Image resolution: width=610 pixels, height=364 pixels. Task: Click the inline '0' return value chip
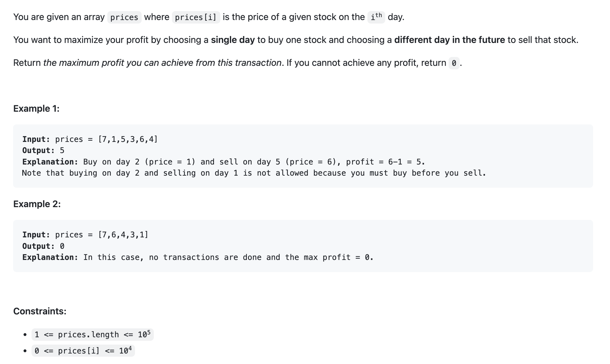click(454, 63)
